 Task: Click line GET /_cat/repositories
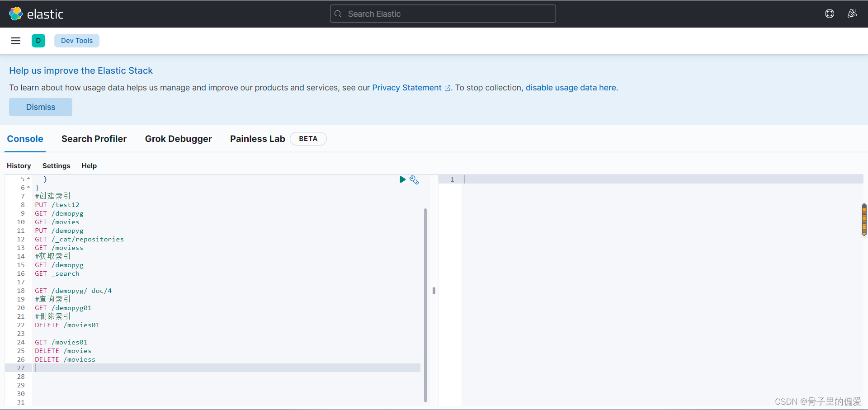point(79,239)
